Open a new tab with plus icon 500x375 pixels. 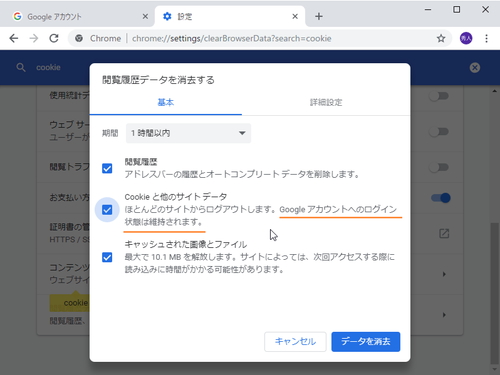click(319, 16)
